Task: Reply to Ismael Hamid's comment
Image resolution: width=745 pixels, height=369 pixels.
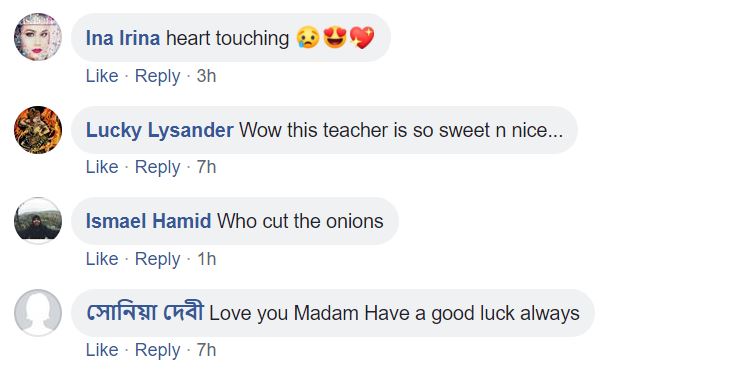Action: (157, 259)
